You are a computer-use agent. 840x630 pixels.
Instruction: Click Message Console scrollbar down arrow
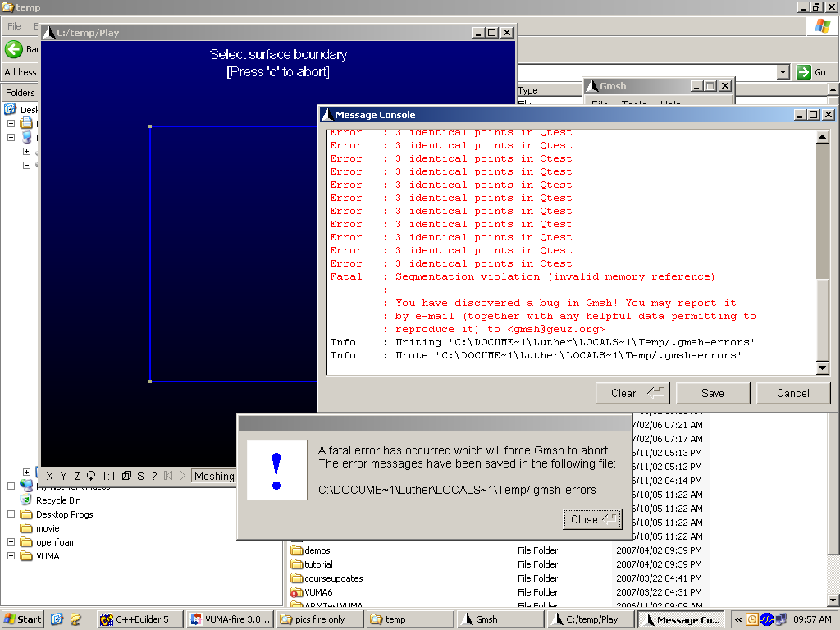pyautogui.click(x=822, y=367)
